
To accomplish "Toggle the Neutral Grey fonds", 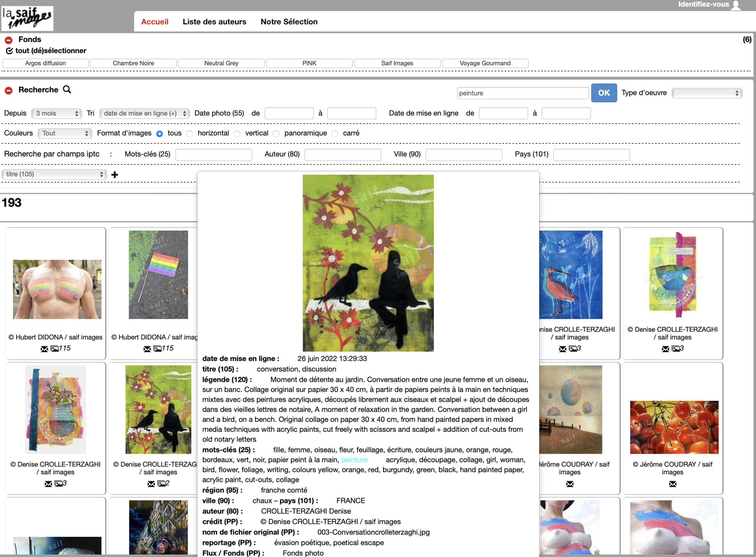I will coord(221,63).
